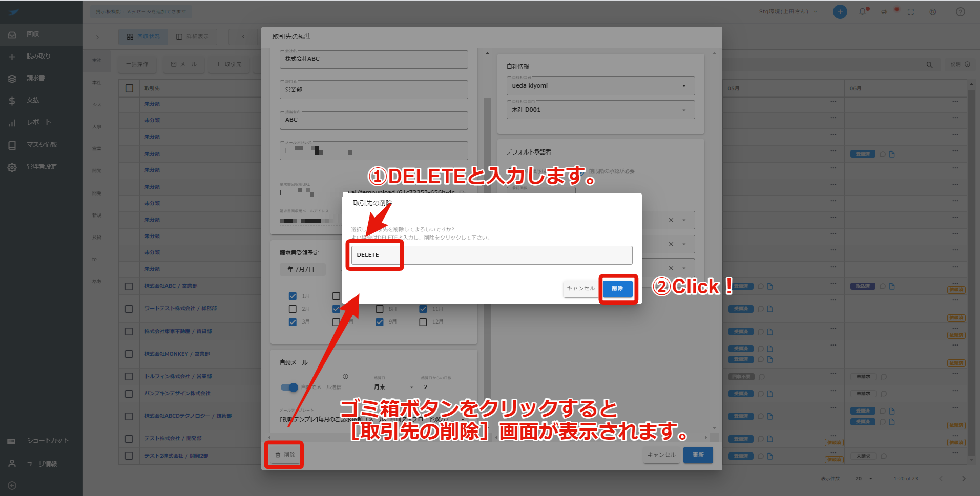Open the Stg環境(上田さん) account dropdown

pyautogui.click(x=788, y=12)
